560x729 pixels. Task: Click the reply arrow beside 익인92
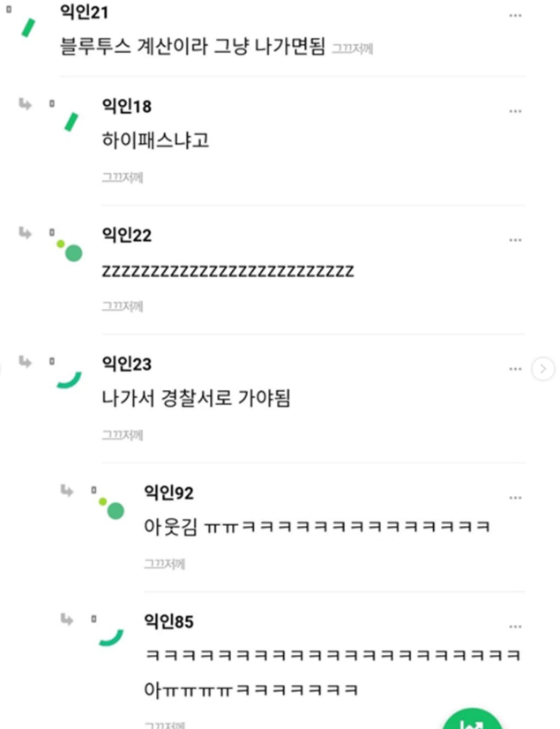pyautogui.click(x=67, y=491)
